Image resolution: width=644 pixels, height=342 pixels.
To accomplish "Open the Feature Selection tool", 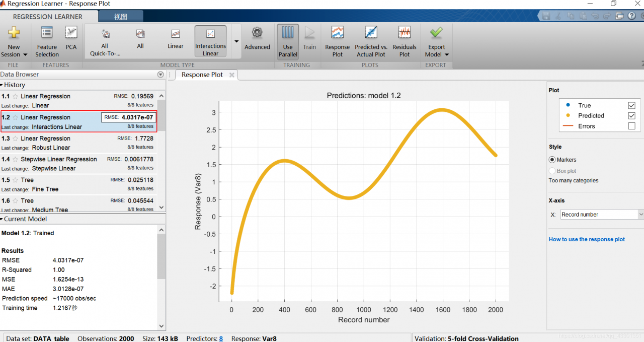I will pos(47,34).
